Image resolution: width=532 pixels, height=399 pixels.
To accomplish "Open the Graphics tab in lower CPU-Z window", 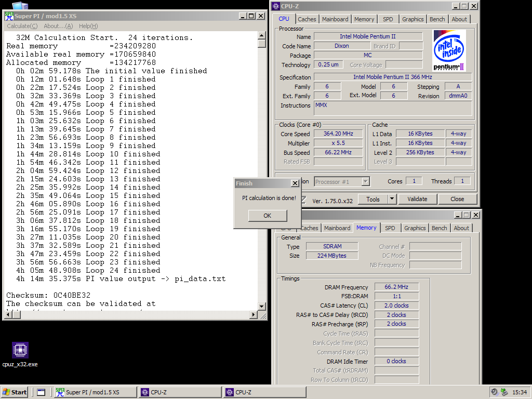I will 415,228.
